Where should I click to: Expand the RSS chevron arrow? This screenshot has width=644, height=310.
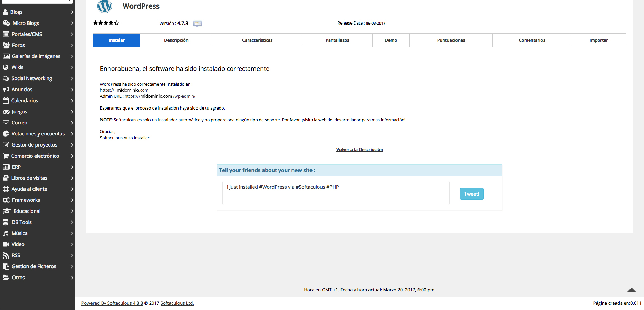click(72, 255)
